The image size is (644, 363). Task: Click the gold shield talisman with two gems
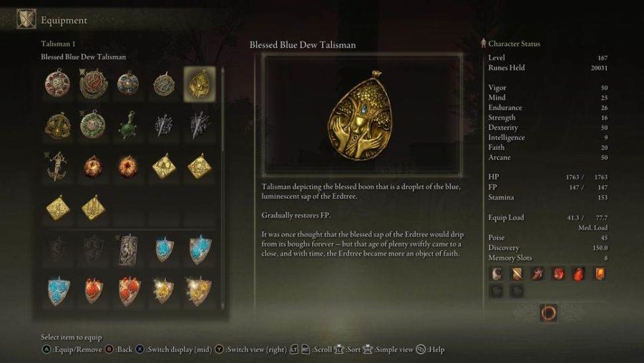(x=199, y=291)
